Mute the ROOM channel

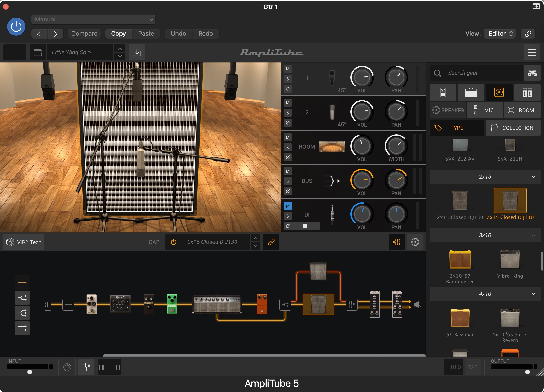[287, 138]
